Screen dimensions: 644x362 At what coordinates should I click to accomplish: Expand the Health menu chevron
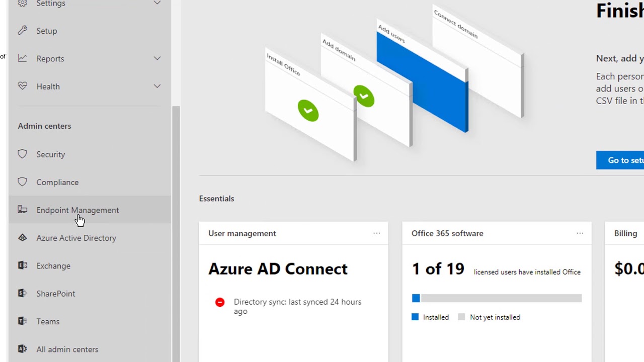(157, 86)
